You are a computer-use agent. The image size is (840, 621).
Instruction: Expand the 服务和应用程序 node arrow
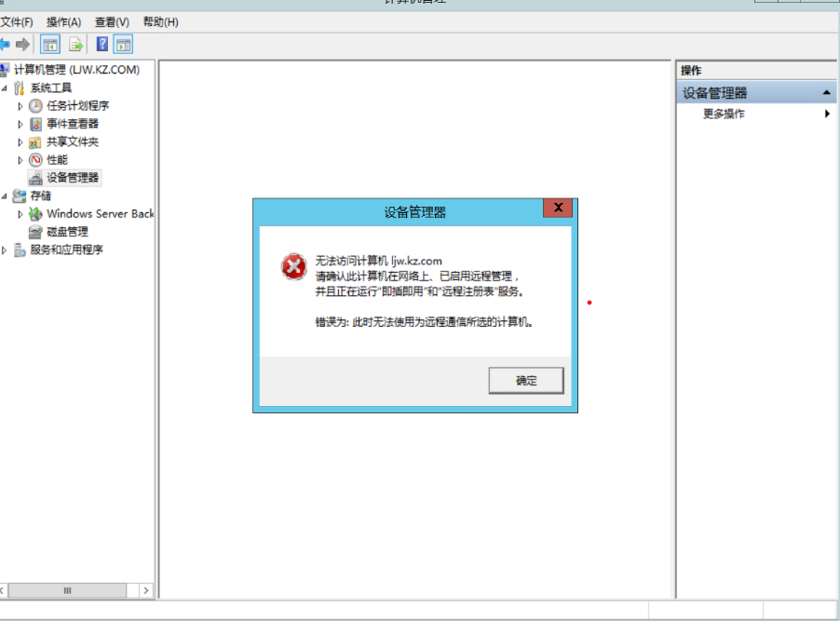5,250
